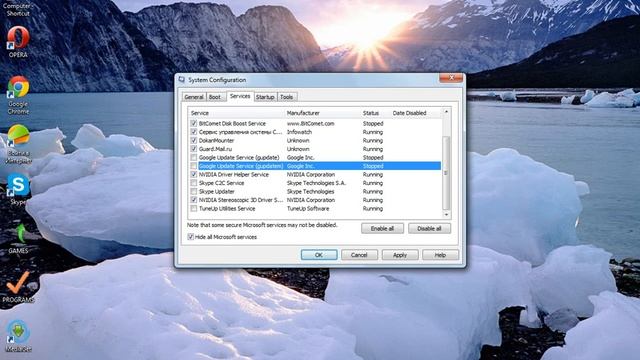Select the Skype Technologies S.A. cell
Viewport: 640px width, 360px height.
(x=316, y=183)
